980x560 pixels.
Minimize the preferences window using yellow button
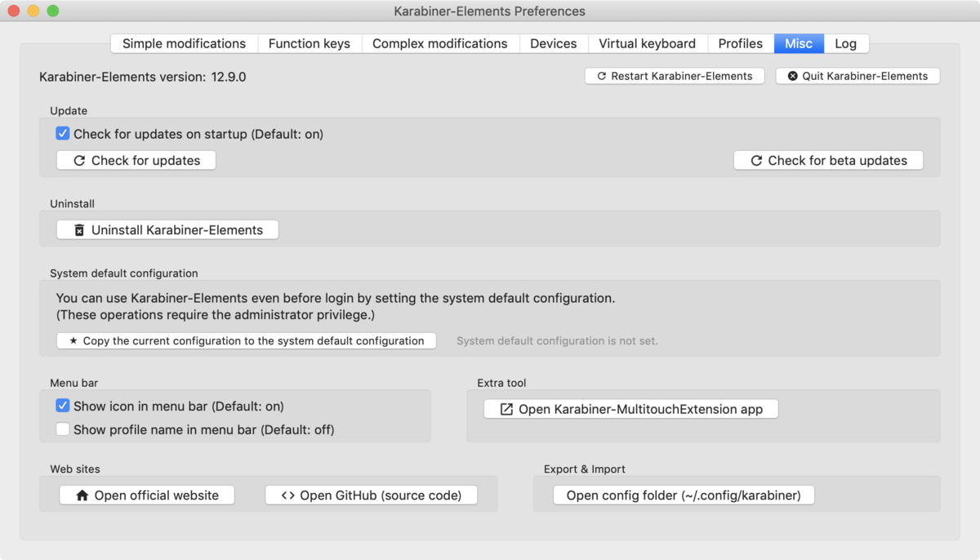click(x=33, y=11)
